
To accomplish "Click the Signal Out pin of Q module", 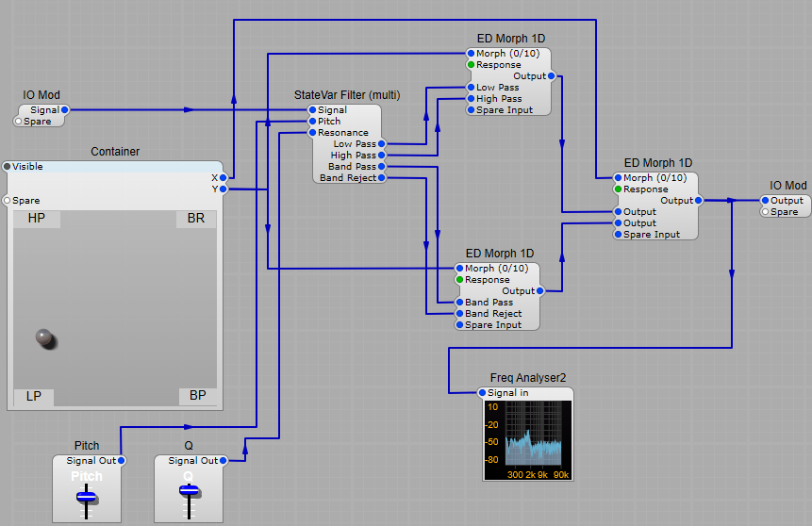I will 224,461.
